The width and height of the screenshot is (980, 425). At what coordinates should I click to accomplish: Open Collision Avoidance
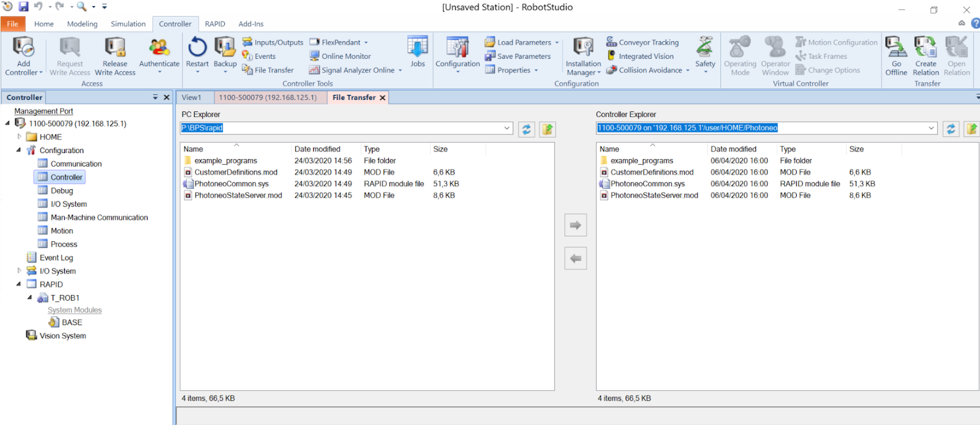[648, 70]
